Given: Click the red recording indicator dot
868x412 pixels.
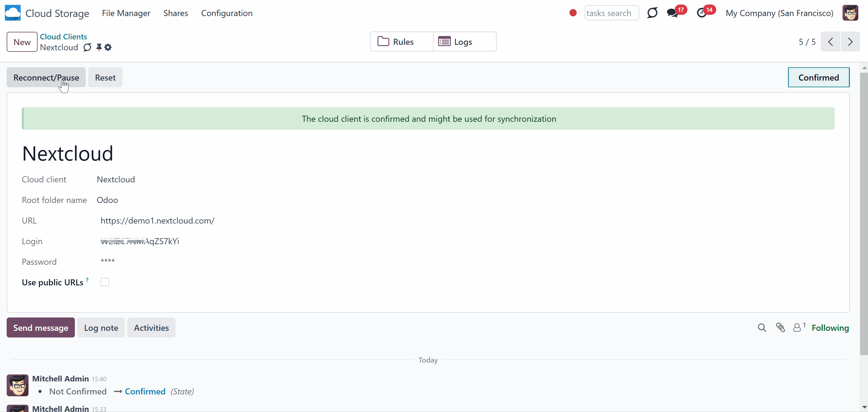Looking at the screenshot, I should coord(573,13).
